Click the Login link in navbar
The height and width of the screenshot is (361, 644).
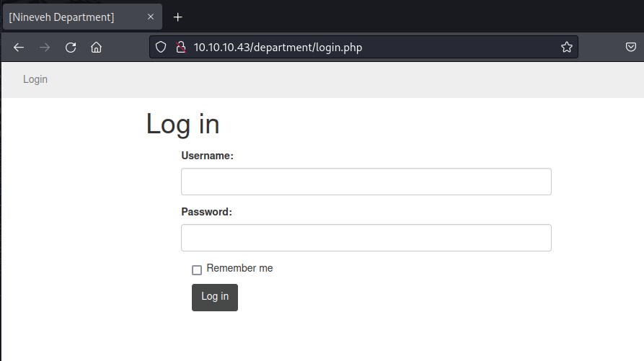35,79
